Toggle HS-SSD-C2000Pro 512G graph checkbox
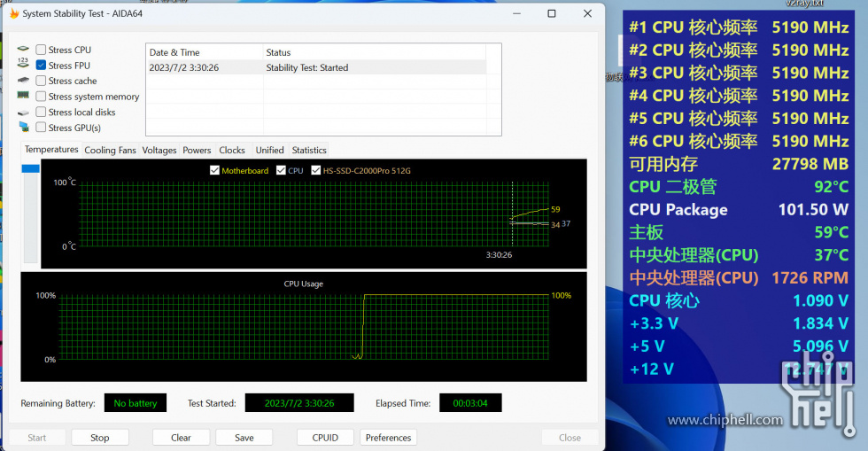Screen dimensions: 868x451 (316, 170)
